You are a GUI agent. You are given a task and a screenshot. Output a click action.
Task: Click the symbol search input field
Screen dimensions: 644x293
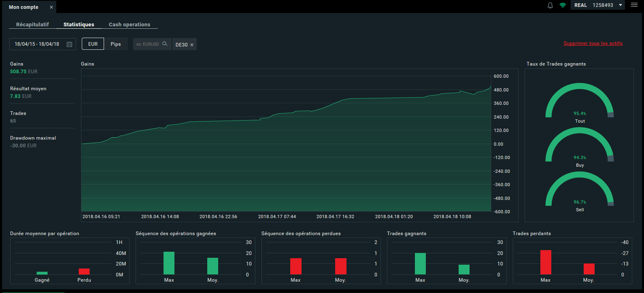click(148, 44)
